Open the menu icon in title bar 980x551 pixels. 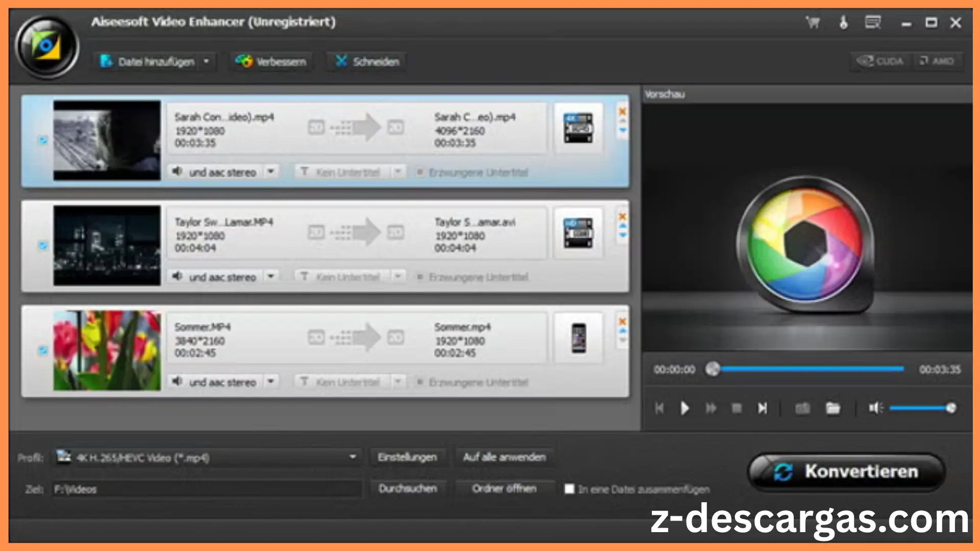click(x=873, y=22)
